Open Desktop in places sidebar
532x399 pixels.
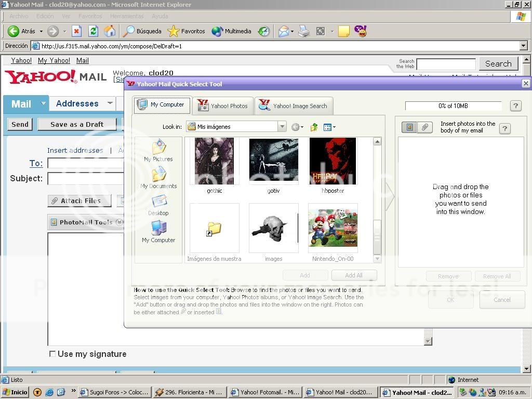[158, 205]
